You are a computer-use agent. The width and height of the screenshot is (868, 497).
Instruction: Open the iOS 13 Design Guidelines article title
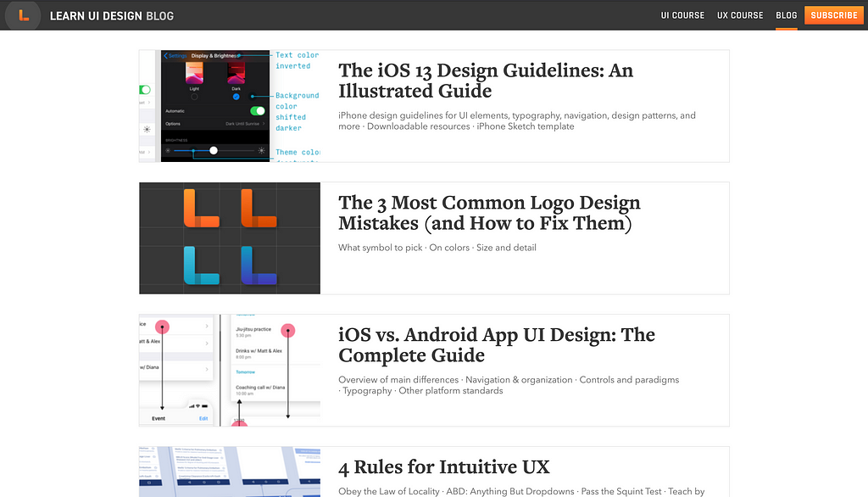(x=486, y=81)
